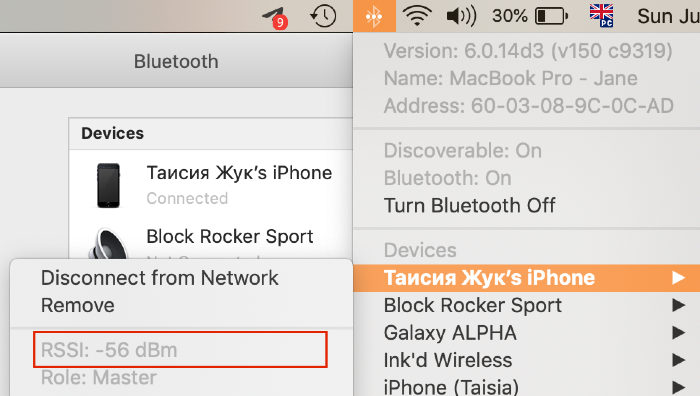700x396 pixels.
Task: Select Block Rocker Sport row in Devices list
Action: (x=211, y=240)
